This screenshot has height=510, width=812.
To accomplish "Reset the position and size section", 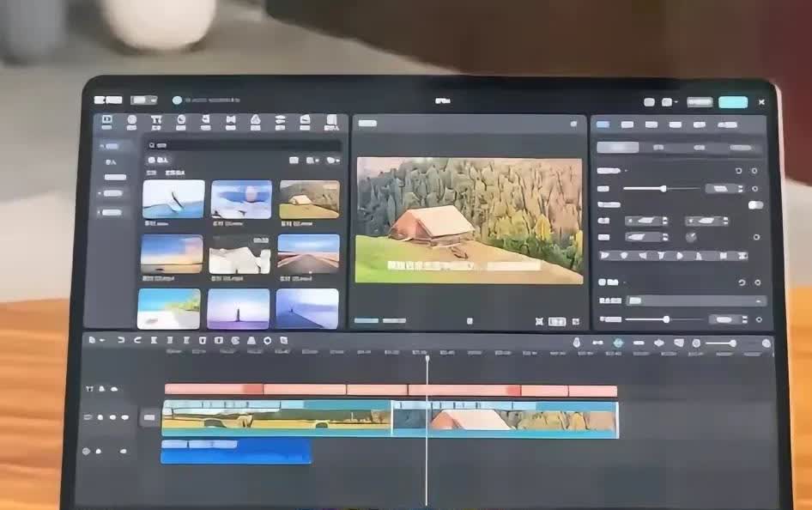I will click(739, 171).
